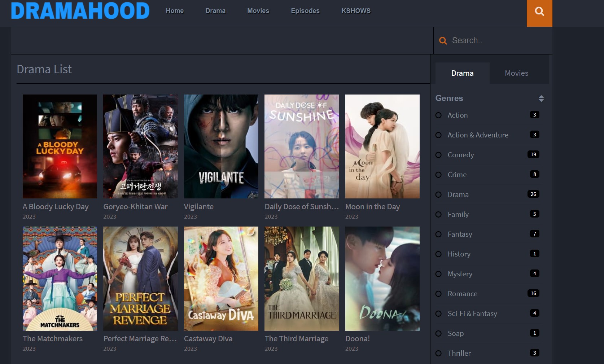This screenshot has width=604, height=364.
Task: Click the 'Goryeo-Khitan War' title link
Action: (135, 207)
